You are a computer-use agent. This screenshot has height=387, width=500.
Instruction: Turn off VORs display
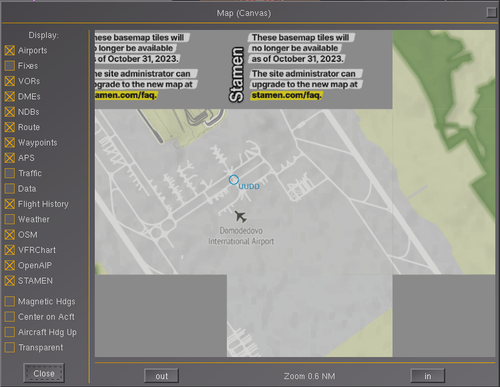pos(10,81)
